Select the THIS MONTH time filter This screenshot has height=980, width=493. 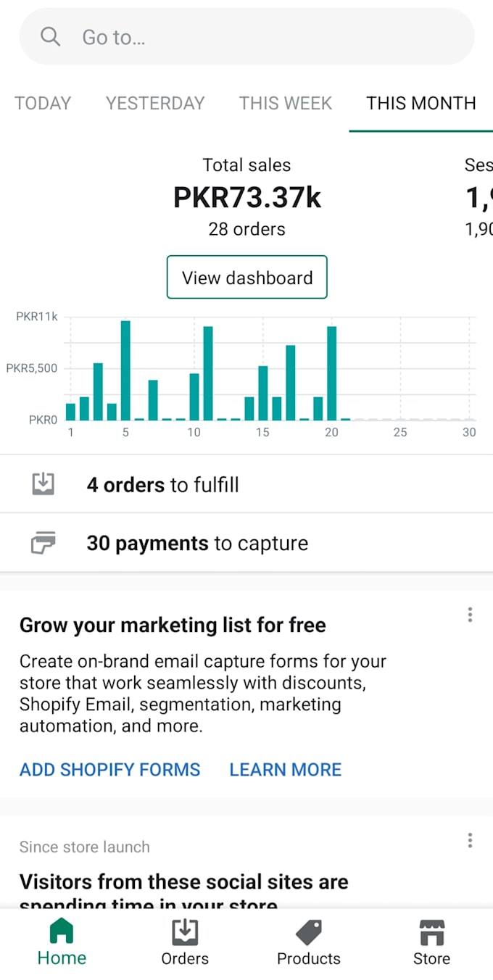tap(420, 103)
